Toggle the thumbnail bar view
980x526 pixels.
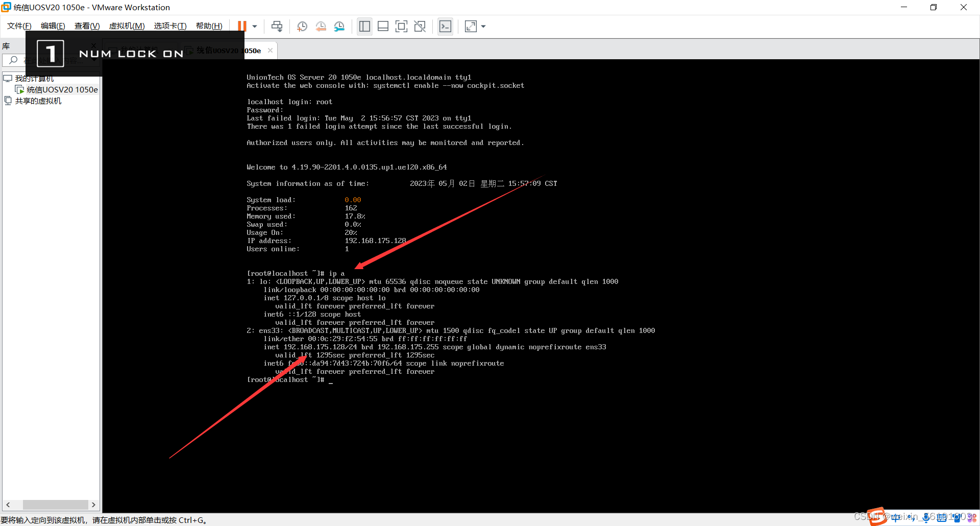point(383,26)
